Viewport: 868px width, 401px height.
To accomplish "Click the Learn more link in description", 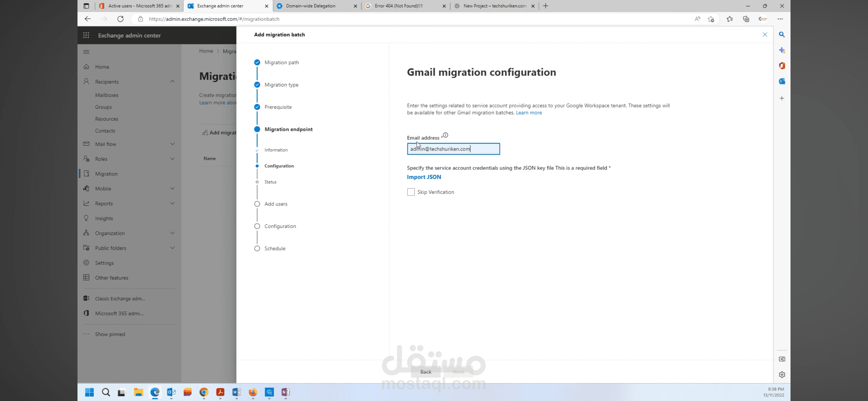I will click(x=529, y=113).
